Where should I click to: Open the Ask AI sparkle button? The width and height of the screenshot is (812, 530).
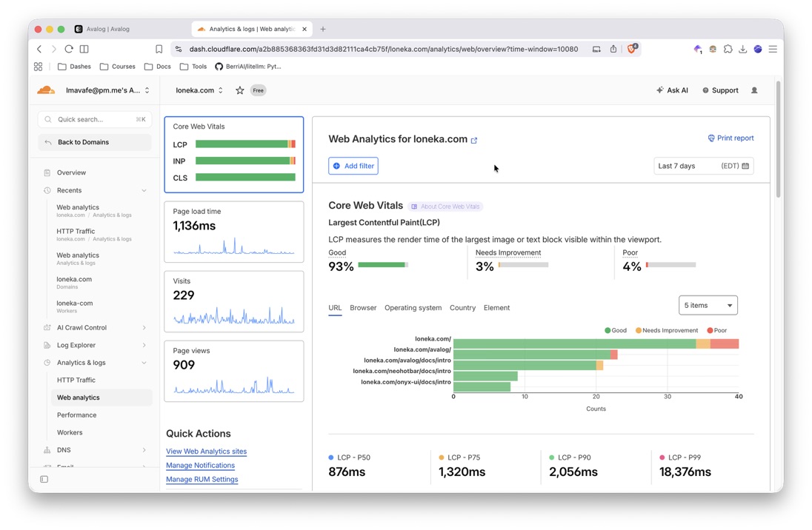coord(672,90)
